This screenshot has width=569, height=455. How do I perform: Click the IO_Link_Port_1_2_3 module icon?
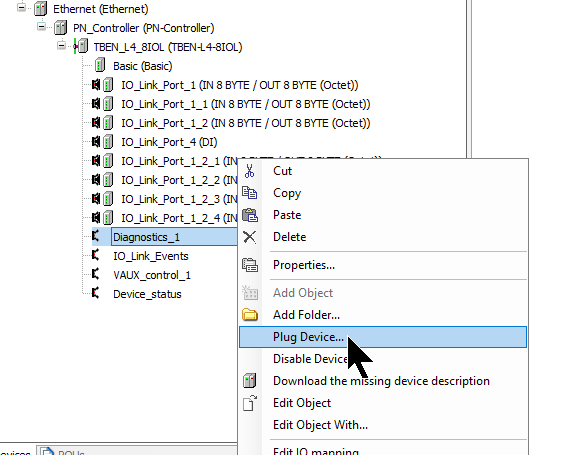(x=108, y=198)
